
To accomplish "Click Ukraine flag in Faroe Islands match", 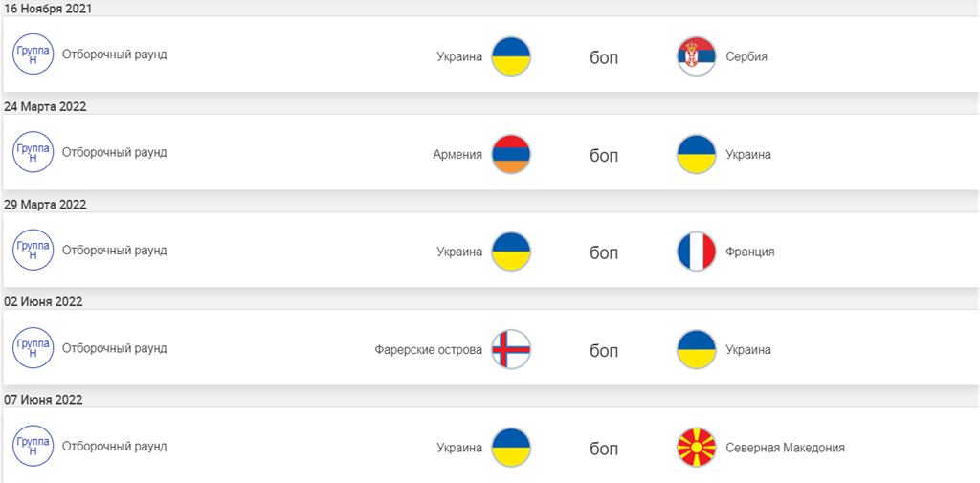I will pyautogui.click(x=696, y=350).
